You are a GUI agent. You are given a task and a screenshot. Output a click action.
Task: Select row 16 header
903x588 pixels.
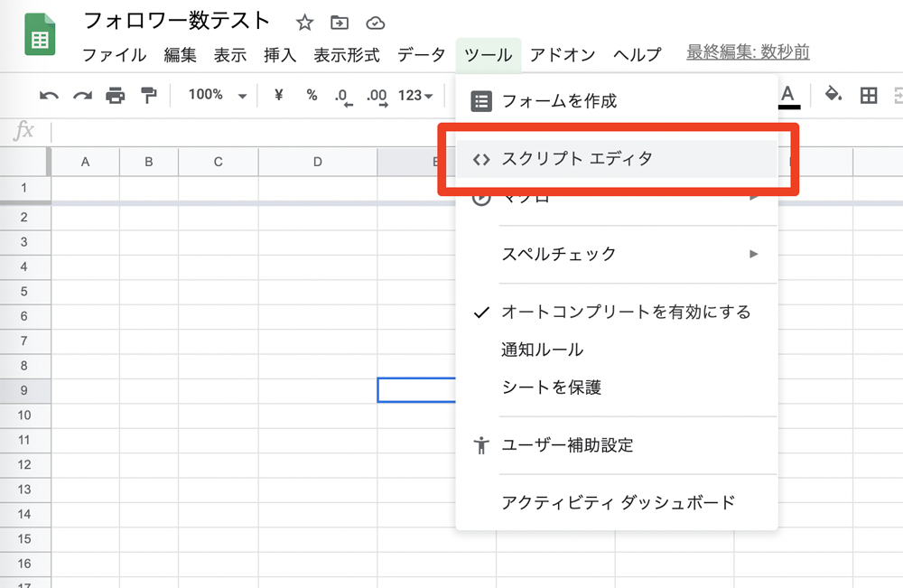(24, 564)
